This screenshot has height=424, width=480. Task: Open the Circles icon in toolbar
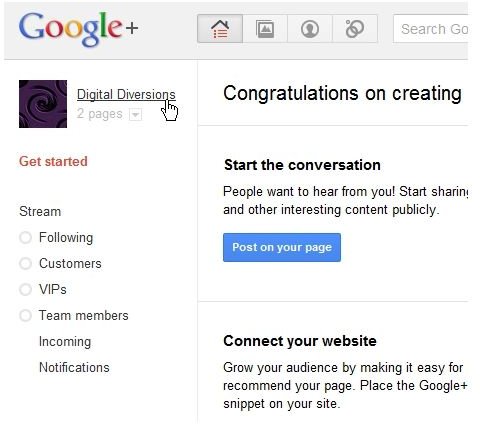pyautogui.click(x=355, y=29)
